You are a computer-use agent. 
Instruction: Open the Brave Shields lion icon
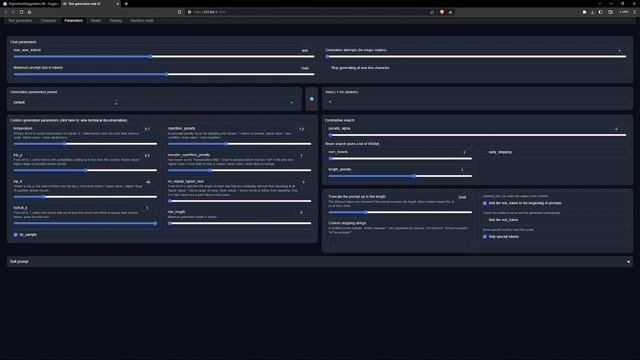click(442, 12)
